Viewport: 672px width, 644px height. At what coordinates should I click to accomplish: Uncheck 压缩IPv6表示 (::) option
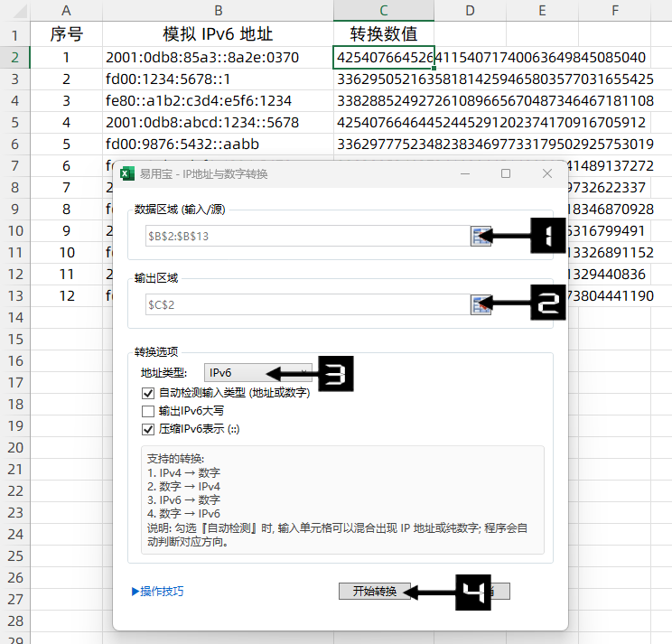click(x=149, y=429)
